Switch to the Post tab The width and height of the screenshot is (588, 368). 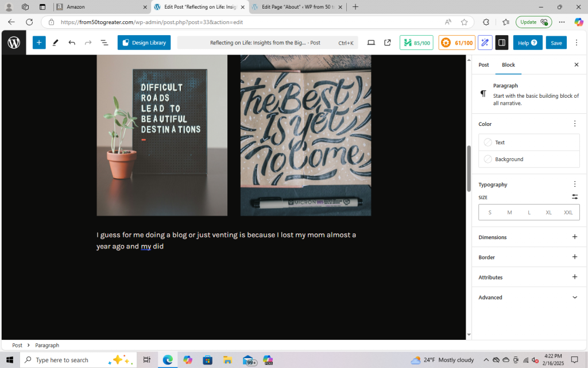(483, 65)
